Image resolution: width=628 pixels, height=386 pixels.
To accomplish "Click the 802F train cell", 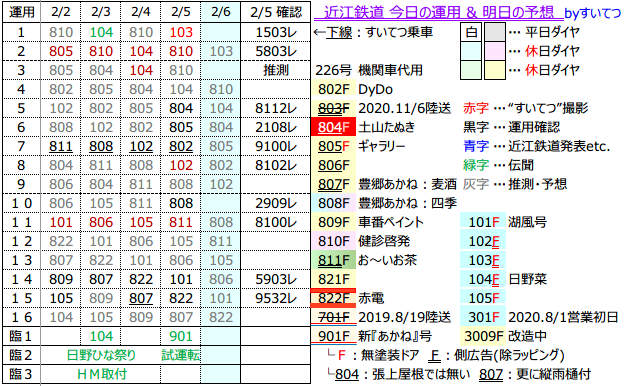I will click(x=334, y=89).
